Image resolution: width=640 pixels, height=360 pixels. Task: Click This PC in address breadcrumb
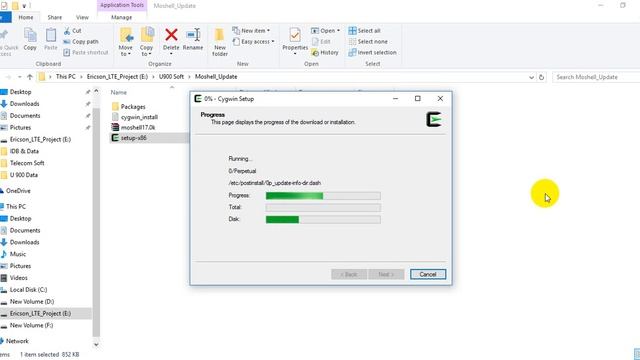click(x=66, y=77)
